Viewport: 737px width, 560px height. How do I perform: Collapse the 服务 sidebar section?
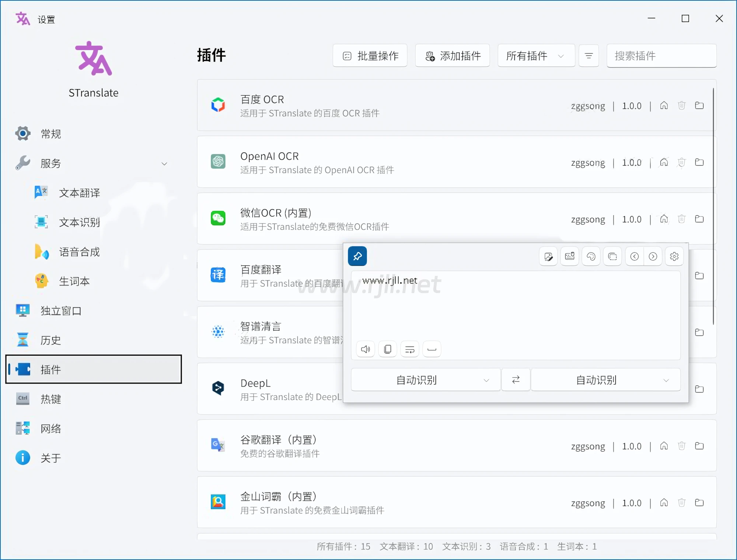[164, 164]
